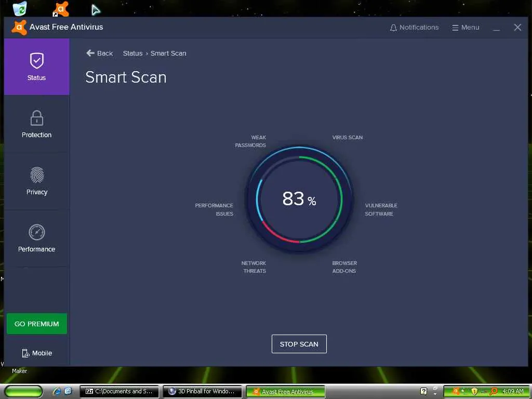Open the Avast Menu
The image size is (532, 399).
[x=465, y=28]
